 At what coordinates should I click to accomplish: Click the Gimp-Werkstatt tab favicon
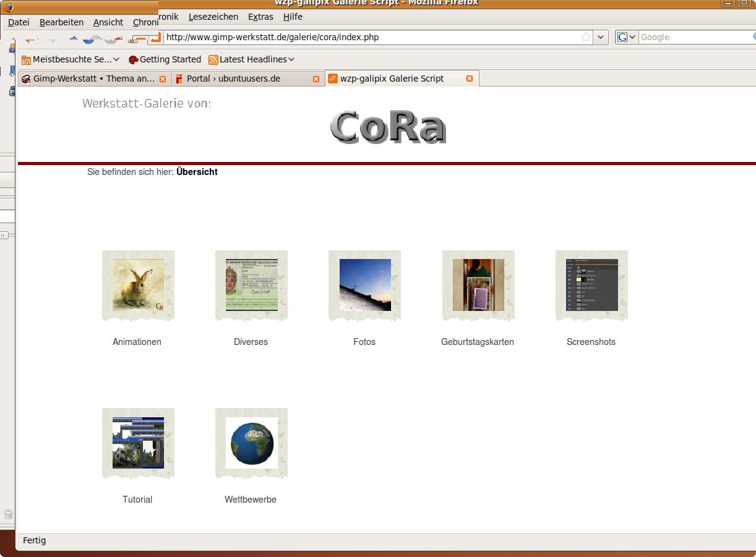point(26,79)
